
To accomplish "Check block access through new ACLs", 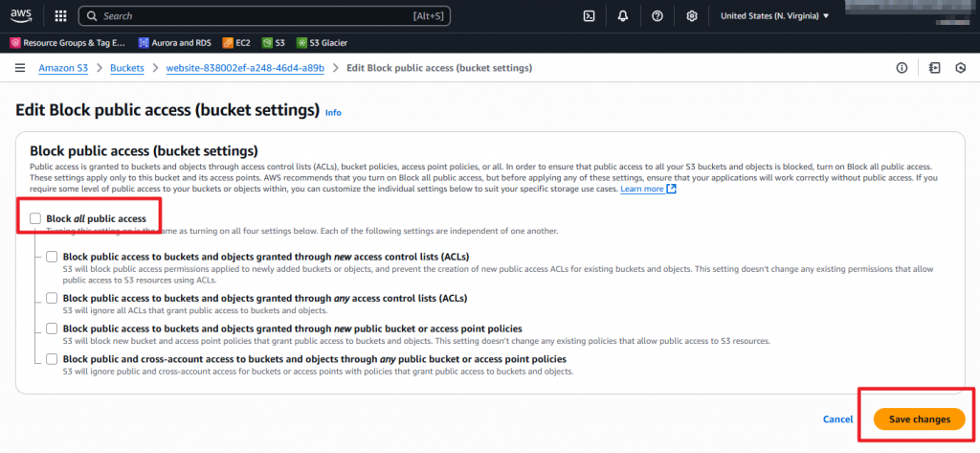I will [x=52, y=257].
